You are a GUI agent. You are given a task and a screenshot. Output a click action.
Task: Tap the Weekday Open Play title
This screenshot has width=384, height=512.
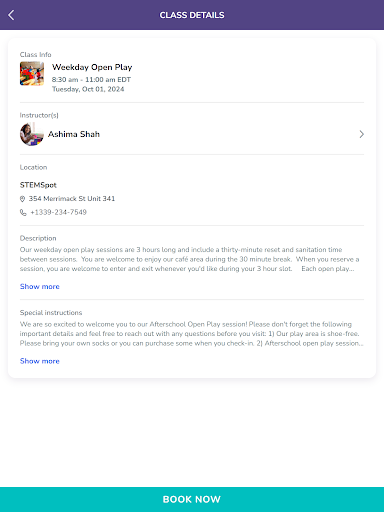point(92,67)
